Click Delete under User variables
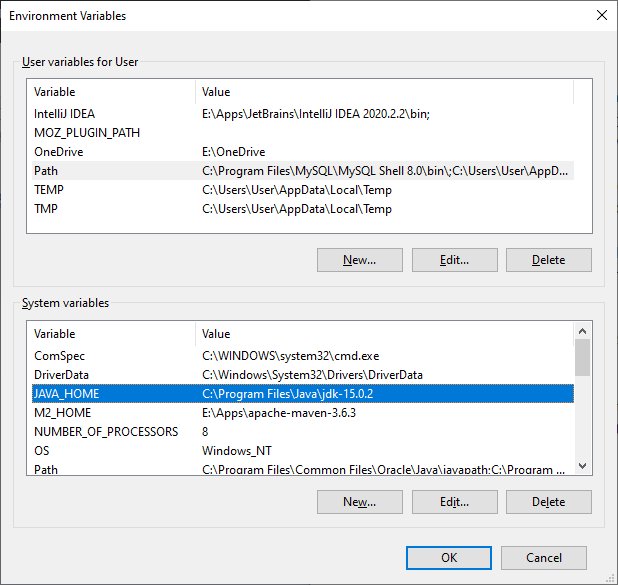Screen dimensions: 618x585 coord(548,260)
